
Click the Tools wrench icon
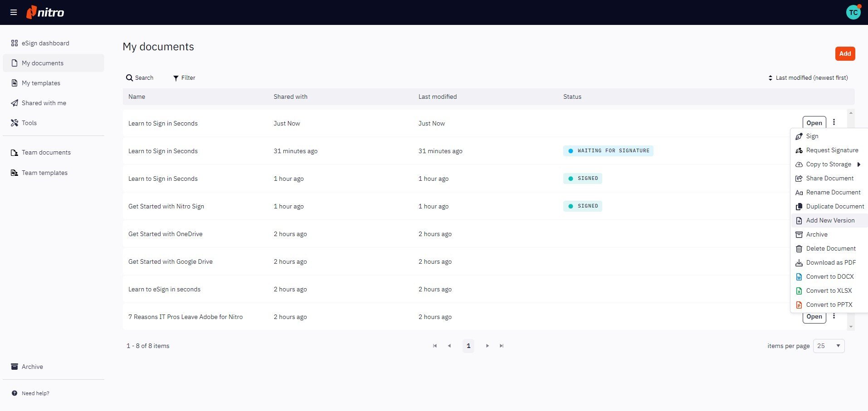pos(14,123)
